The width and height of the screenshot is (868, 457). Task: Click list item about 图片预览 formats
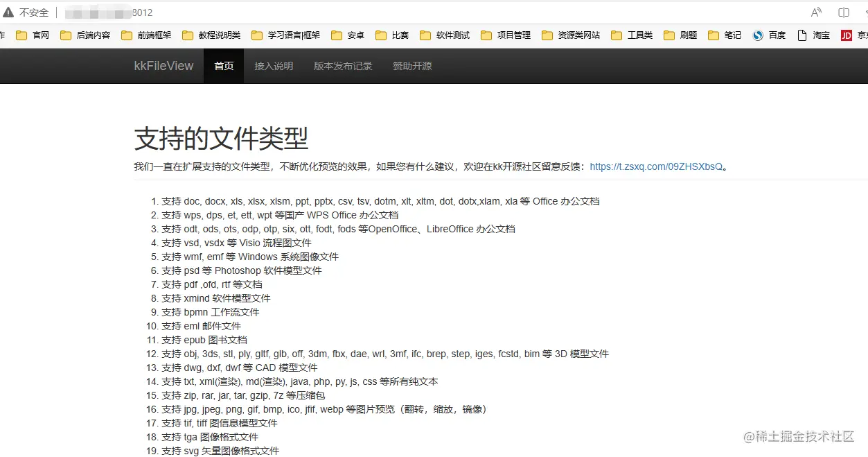coord(326,409)
